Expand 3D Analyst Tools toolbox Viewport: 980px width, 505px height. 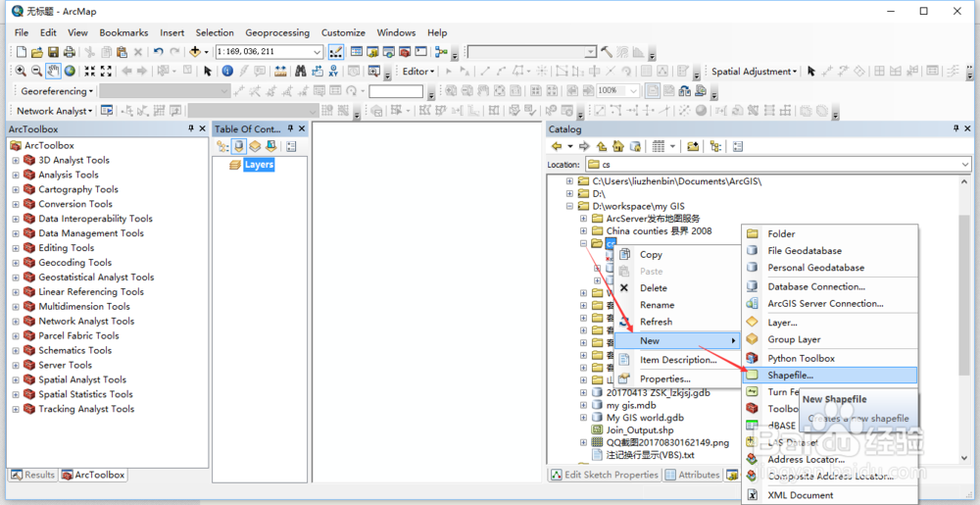(x=16, y=160)
